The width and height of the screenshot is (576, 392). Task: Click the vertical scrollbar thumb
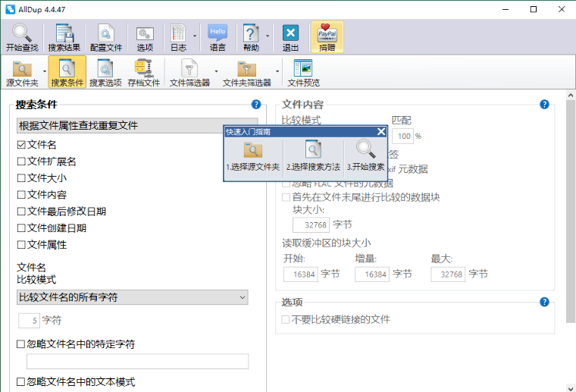pyautogui.click(x=571, y=212)
